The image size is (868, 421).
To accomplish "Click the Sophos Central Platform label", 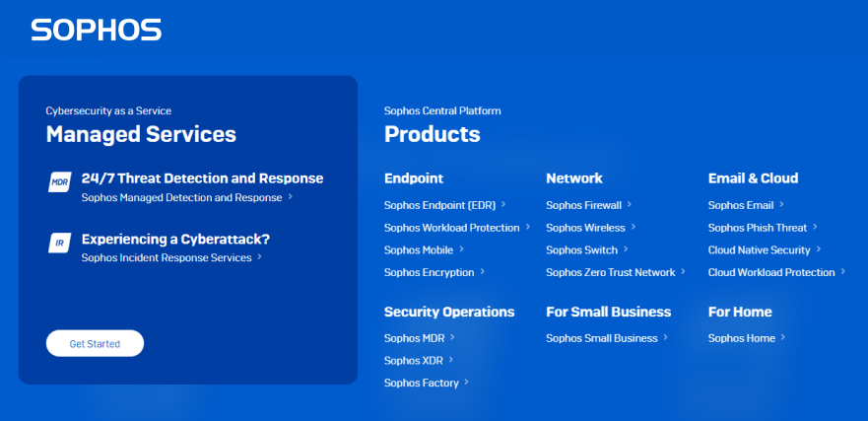I will [442, 110].
